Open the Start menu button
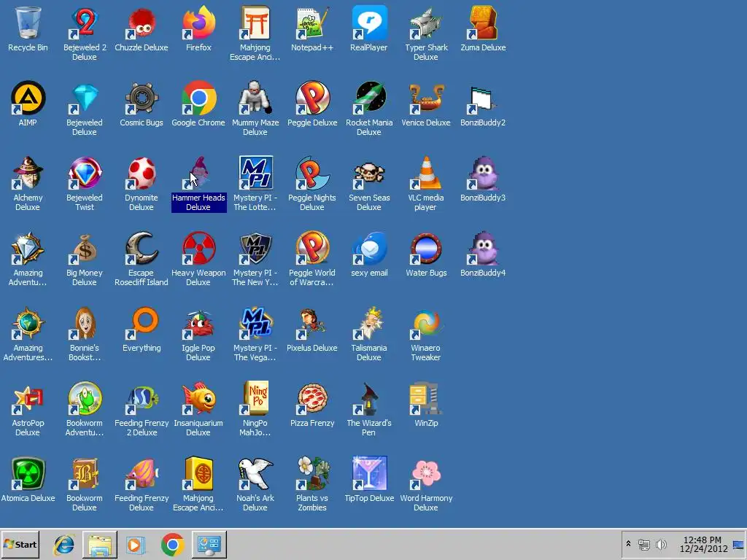 20,544
